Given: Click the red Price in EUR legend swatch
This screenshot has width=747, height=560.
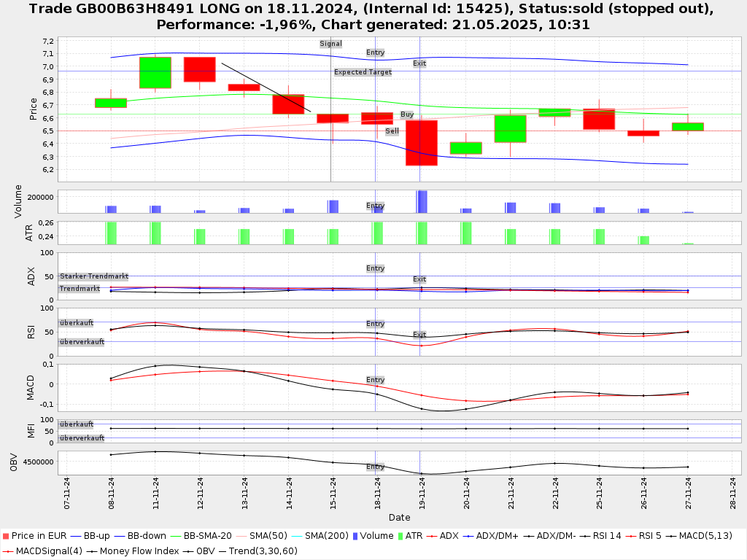Looking at the screenshot, I should click(x=6, y=536).
